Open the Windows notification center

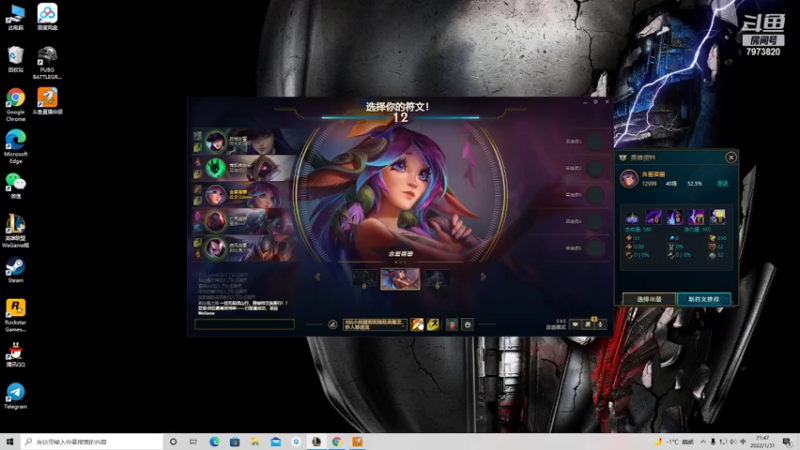click(x=787, y=442)
